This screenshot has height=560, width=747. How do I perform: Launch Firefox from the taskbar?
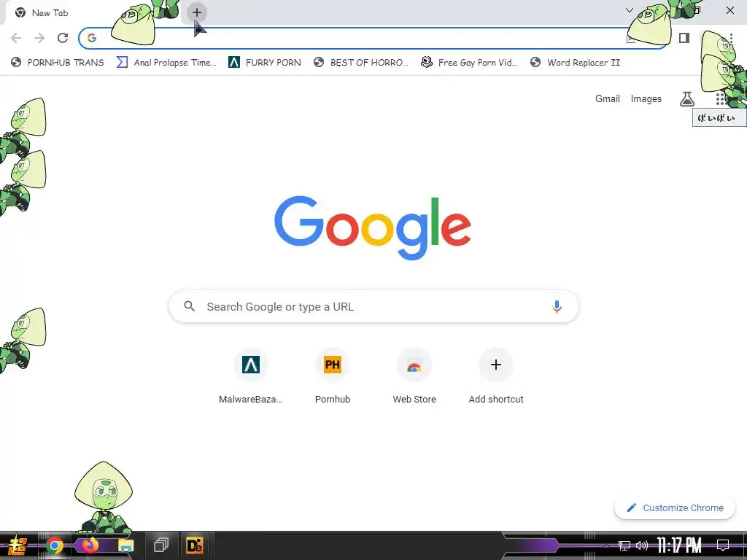click(90, 545)
